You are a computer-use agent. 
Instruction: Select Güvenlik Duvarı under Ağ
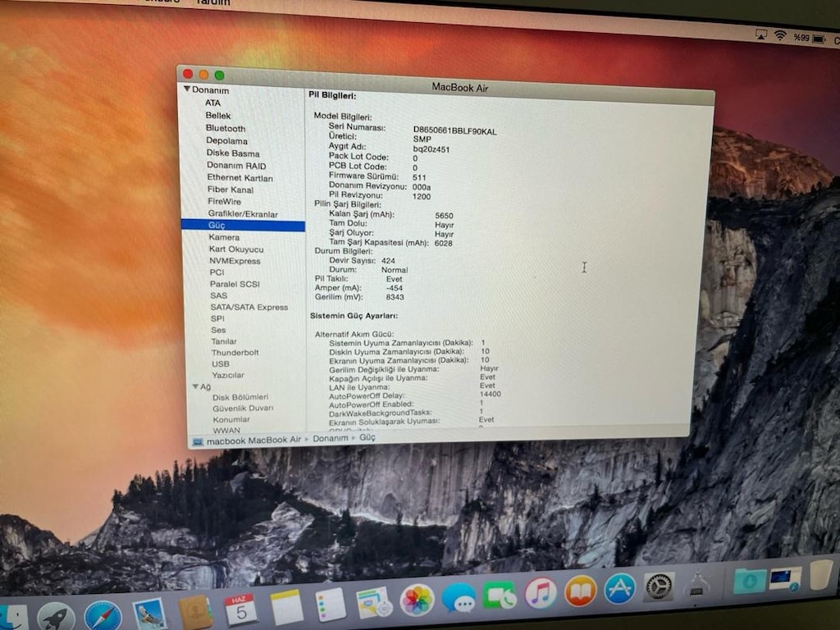point(243,409)
